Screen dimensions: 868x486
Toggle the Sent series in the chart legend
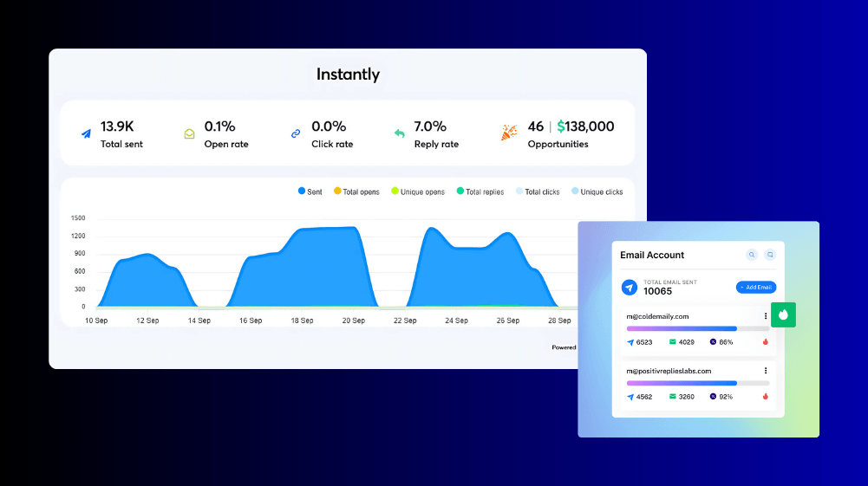point(310,191)
